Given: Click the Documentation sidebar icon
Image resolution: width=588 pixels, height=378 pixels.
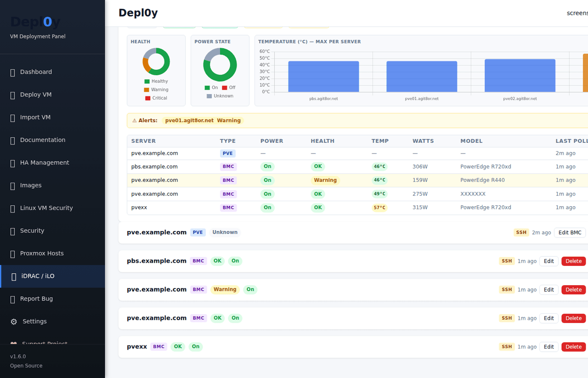Looking at the screenshot, I should [13, 140].
